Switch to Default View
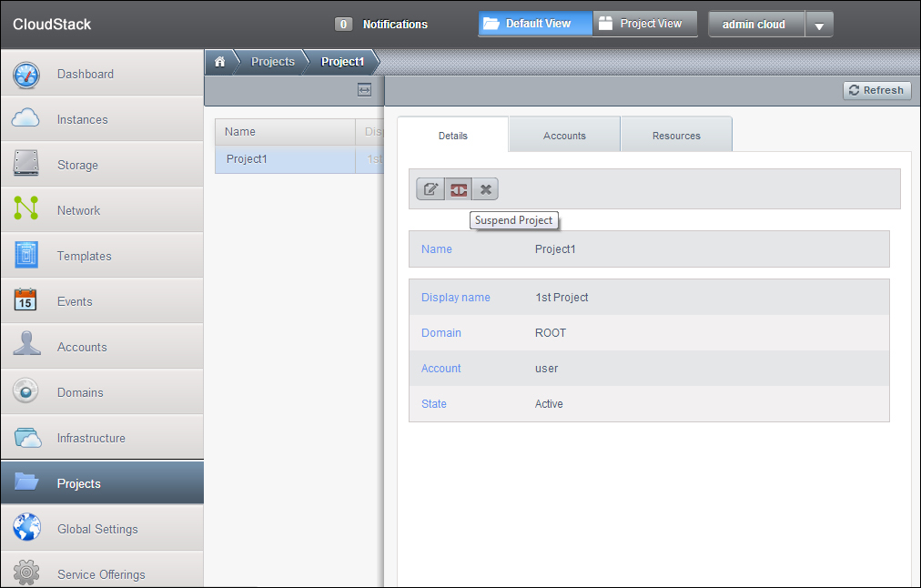 pyautogui.click(x=535, y=24)
